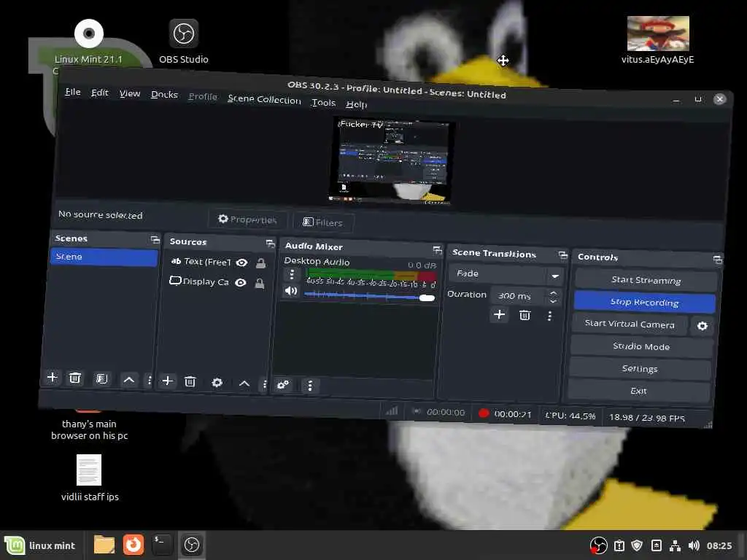Click the Filters button
The image size is (747, 560).
pyautogui.click(x=323, y=222)
